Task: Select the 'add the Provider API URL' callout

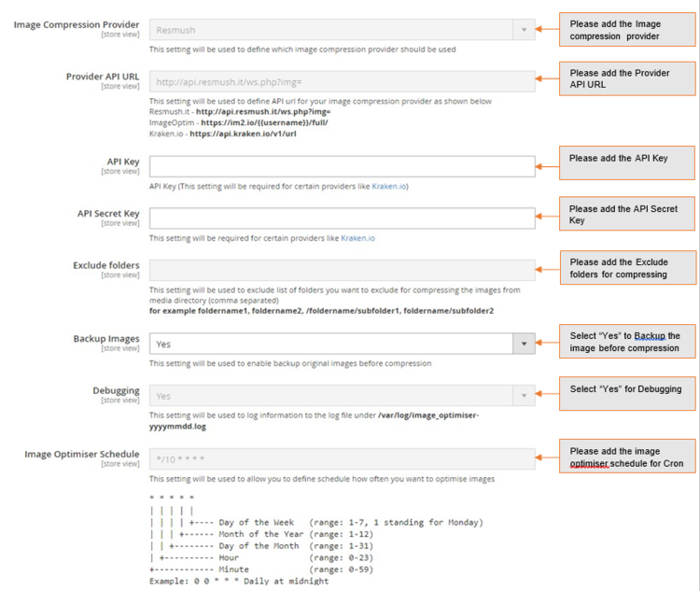Action: click(x=627, y=79)
